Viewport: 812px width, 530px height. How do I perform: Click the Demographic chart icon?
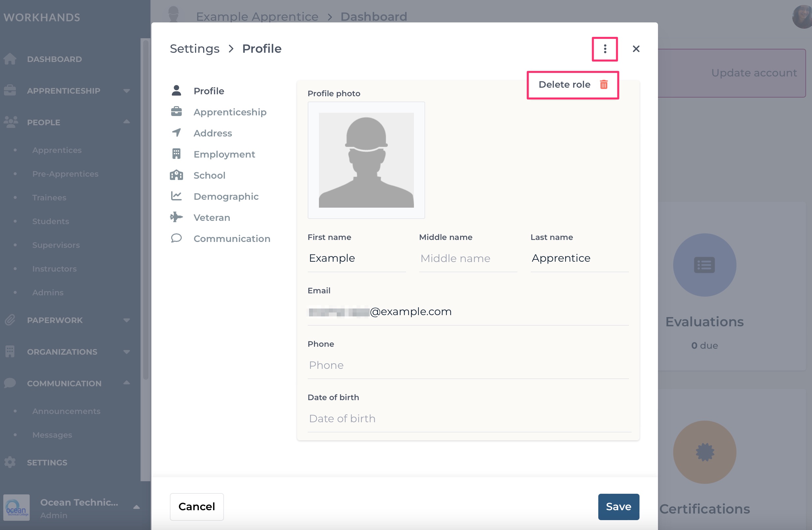point(176,196)
